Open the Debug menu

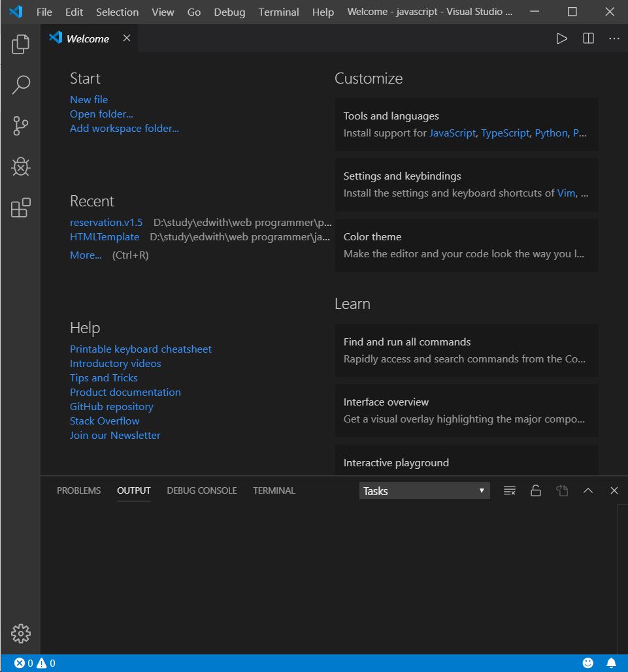point(229,12)
